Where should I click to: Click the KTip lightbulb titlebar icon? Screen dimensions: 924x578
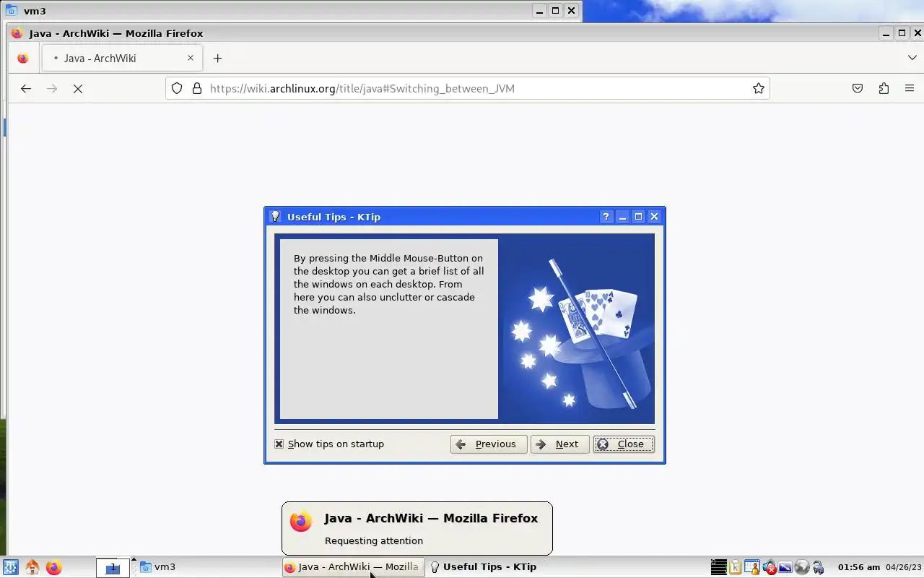[x=275, y=216]
